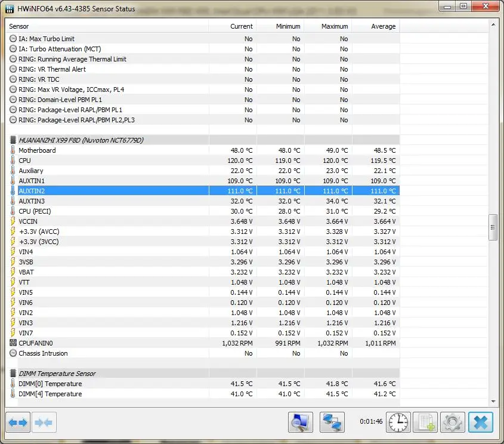
Task: Click VCCIN maximum value 3.664 V
Action: 337,221
